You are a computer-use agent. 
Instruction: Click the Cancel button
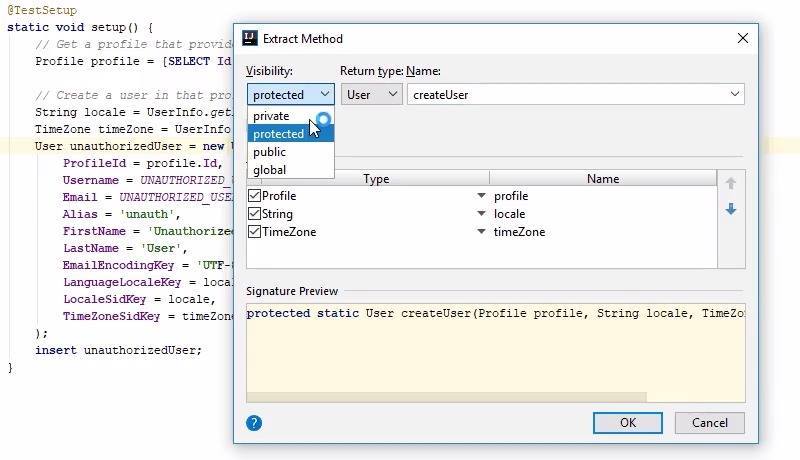pyautogui.click(x=710, y=423)
